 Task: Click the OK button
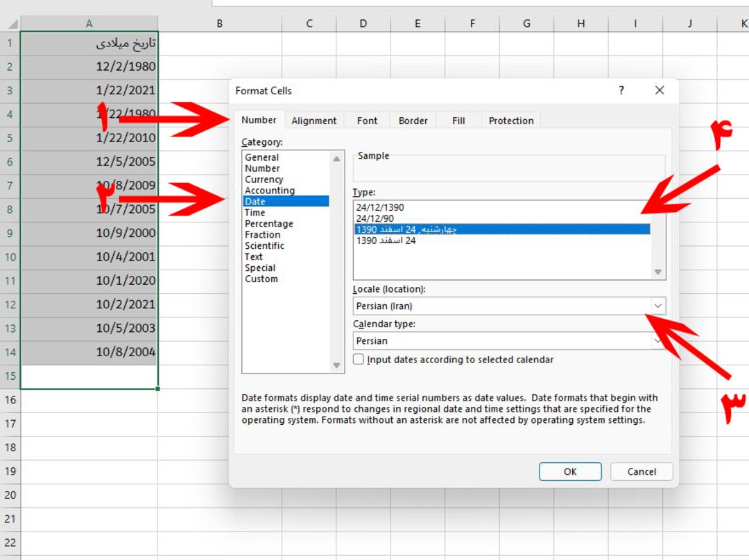pyautogui.click(x=570, y=472)
